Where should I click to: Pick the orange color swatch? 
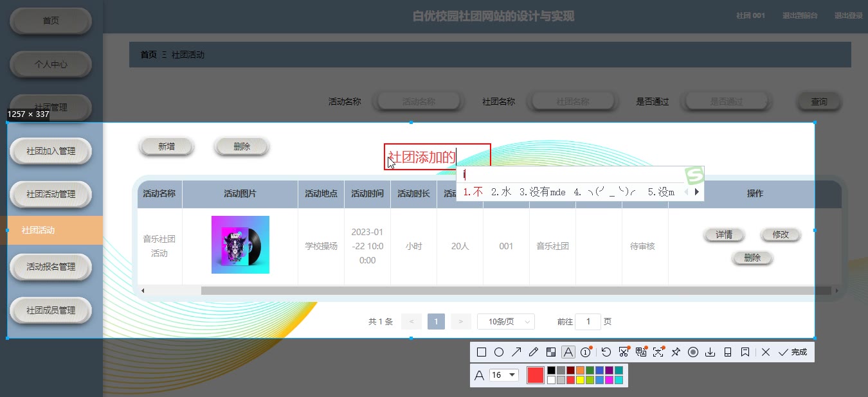point(580,370)
